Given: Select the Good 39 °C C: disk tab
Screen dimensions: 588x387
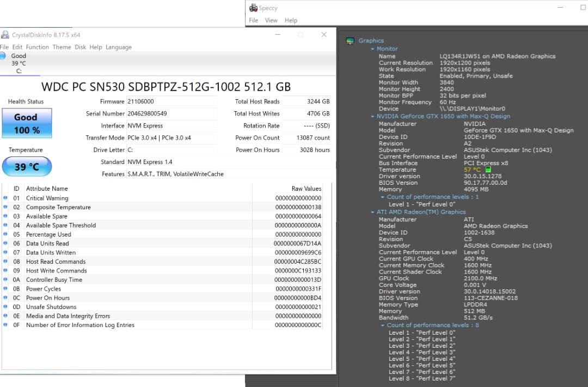Looking at the screenshot, I should pos(19,63).
